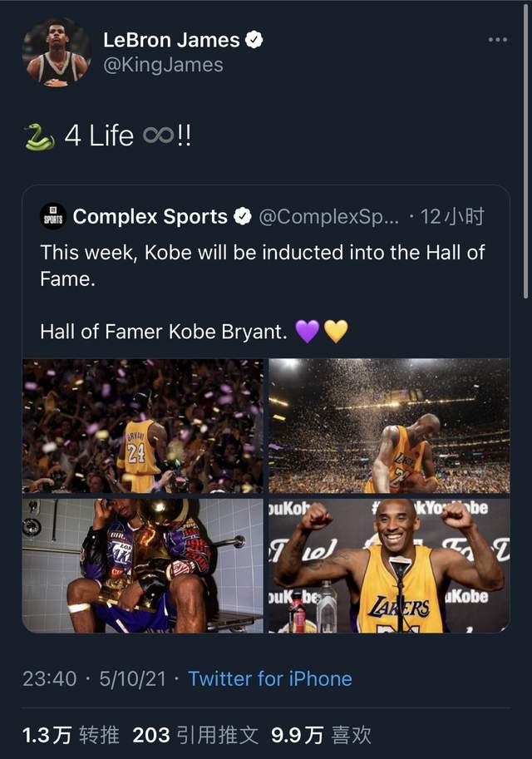The image size is (532, 759).
Task: Tap the snake emoji in tweet
Action: pyautogui.click(x=39, y=136)
